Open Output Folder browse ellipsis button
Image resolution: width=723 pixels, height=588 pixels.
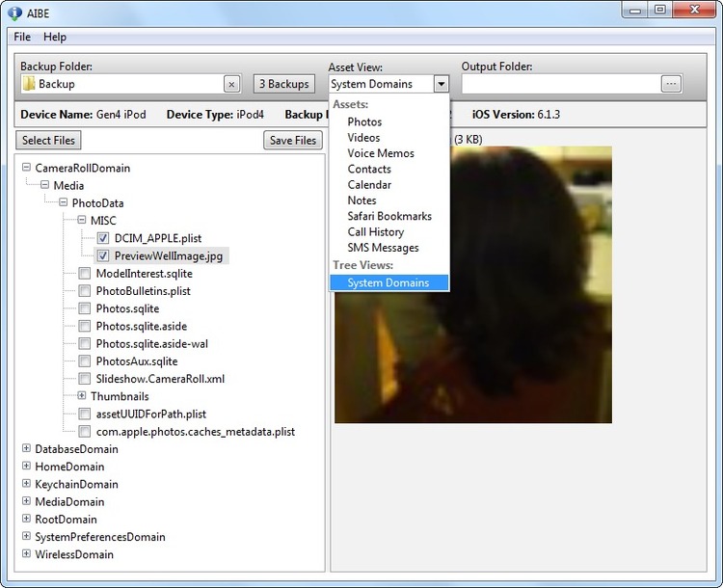click(671, 84)
